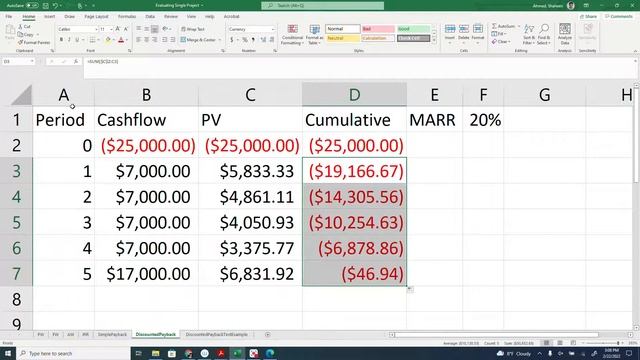This screenshot has height=360, width=640.
Task: Open the File menu
Action: [9, 16]
